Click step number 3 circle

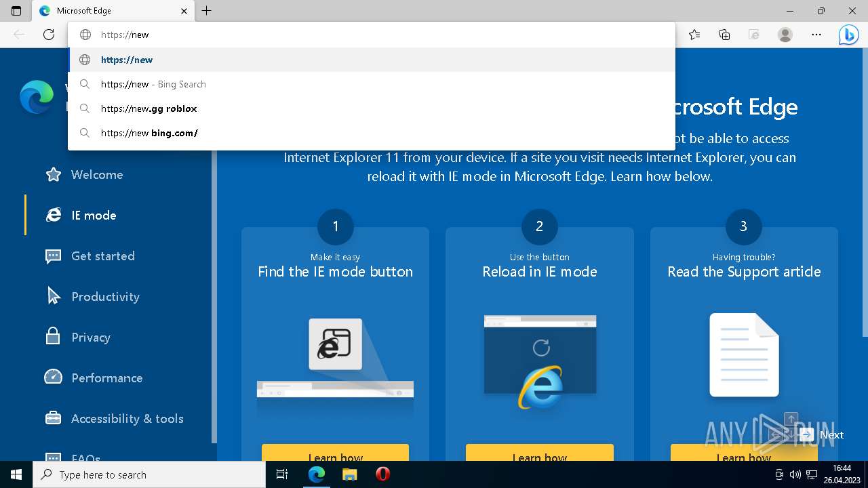pyautogui.click(x=744, y=226)
